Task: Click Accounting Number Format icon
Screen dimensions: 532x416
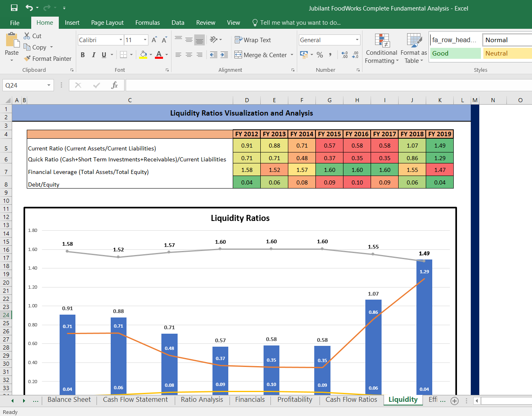Action: point(304,54)
